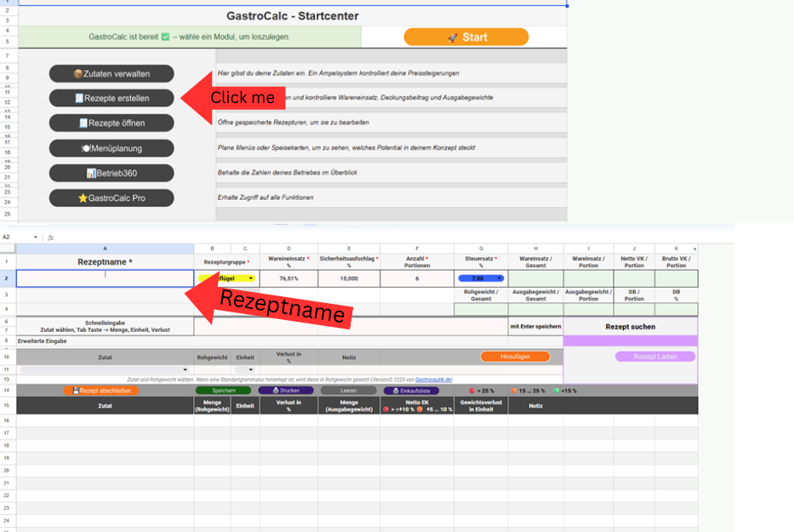Click the Drucken print button
This screenshot has width=794, height=532.
(x=286, y=391)
